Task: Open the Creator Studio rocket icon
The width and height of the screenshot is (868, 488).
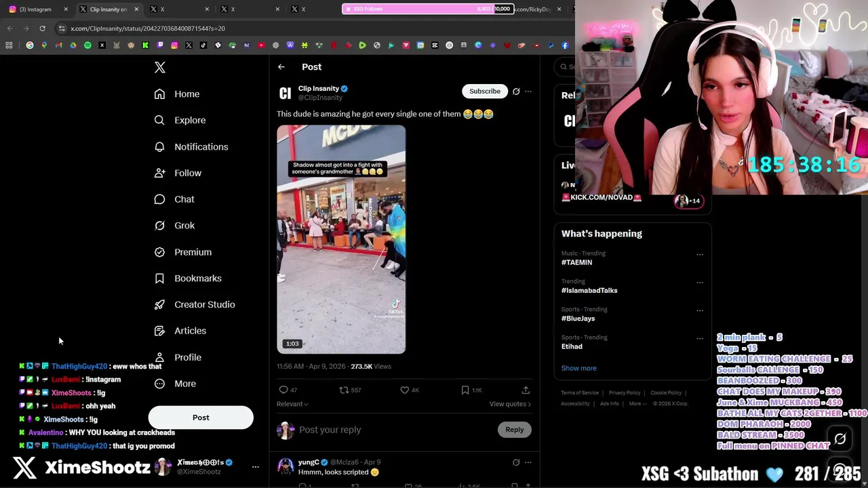Action: (x=159, y=304)
